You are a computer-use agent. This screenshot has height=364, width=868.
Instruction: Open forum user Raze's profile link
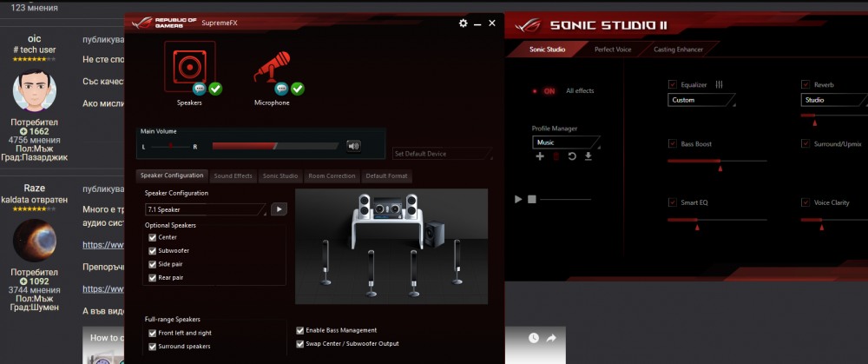[x=35, y=189]
